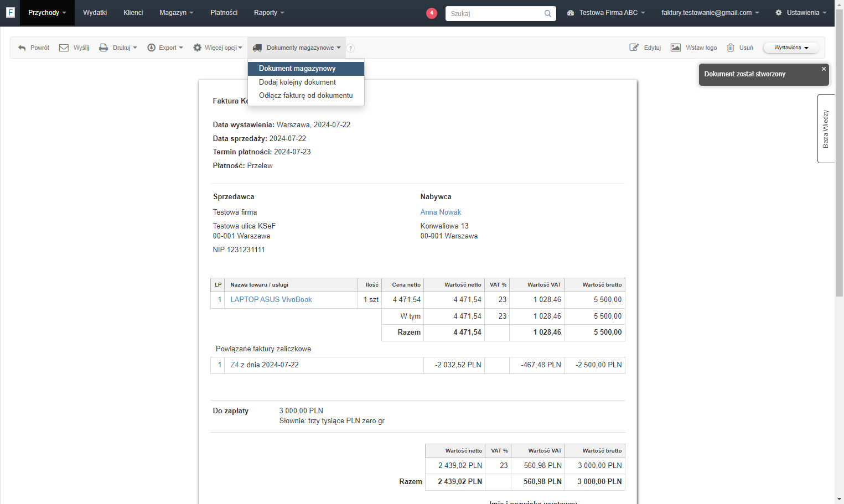The image size is (844, 504).
Task: Open the Wydatki menu item
Action: (95, 13)
